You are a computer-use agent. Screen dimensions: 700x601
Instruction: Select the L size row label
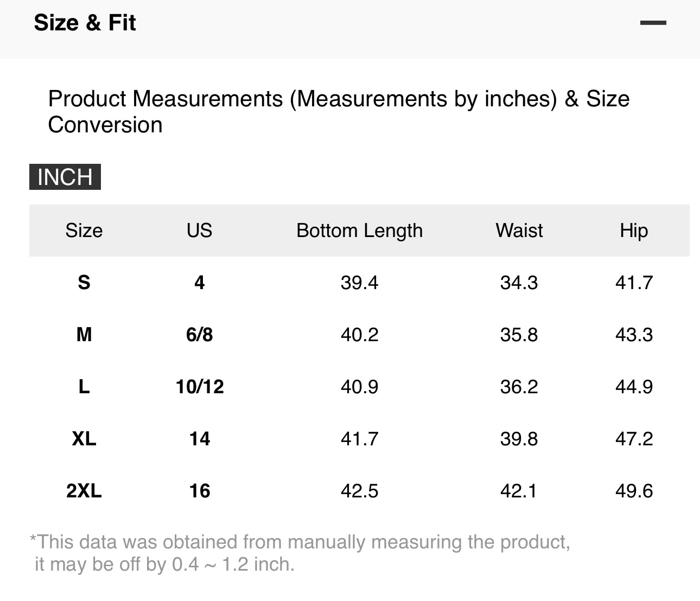(84, 387)
